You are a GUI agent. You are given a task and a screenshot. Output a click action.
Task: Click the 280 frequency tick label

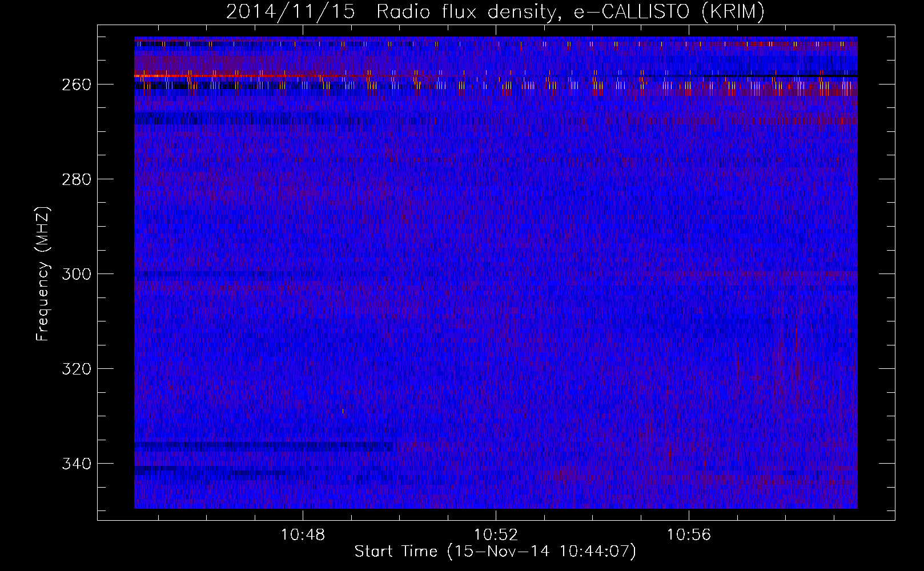click(76, 179)
